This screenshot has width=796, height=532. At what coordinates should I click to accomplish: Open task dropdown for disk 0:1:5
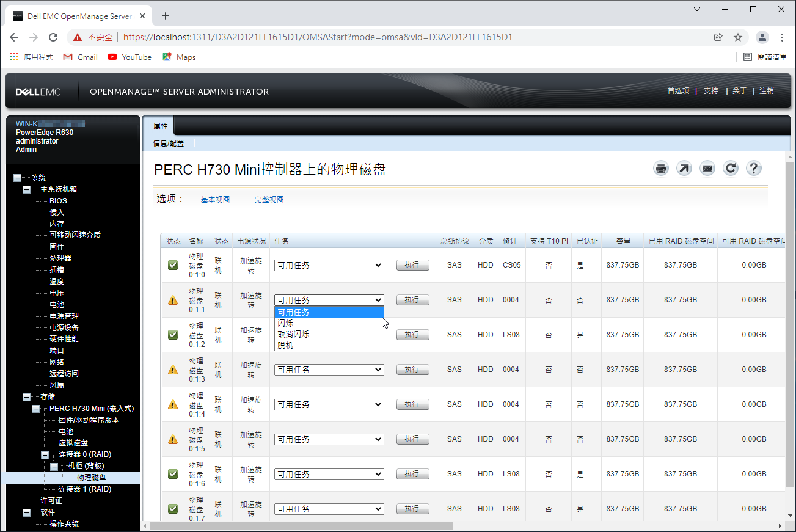point(329,439)
